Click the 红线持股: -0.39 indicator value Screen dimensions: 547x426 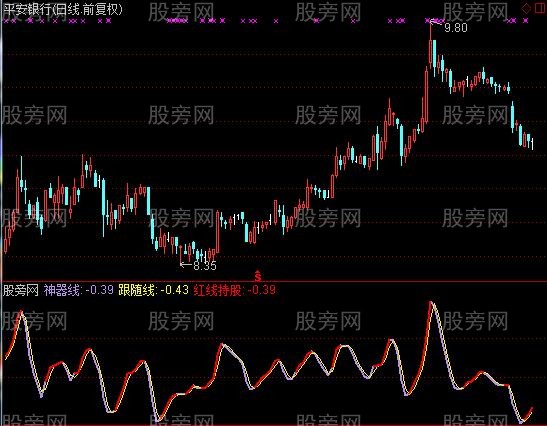point(234,290)
